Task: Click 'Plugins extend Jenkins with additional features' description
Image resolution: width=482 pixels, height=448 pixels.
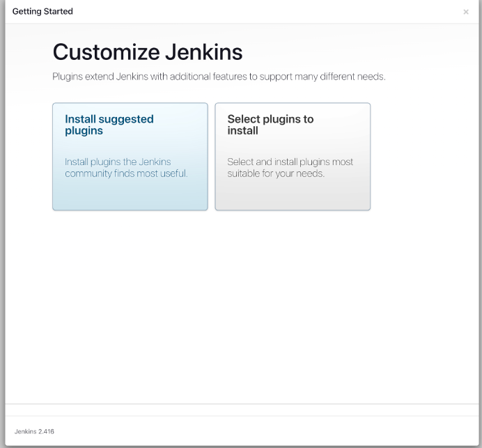Action: point(219,76)
